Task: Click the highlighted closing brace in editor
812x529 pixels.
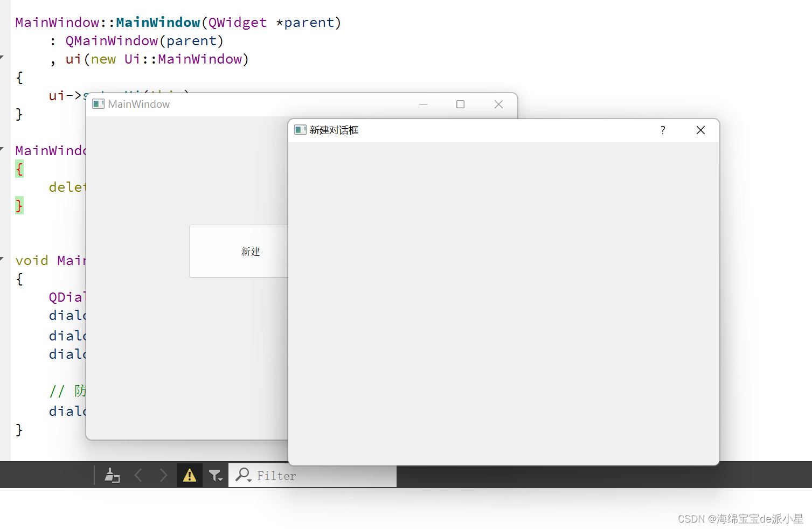Action: 19,206
